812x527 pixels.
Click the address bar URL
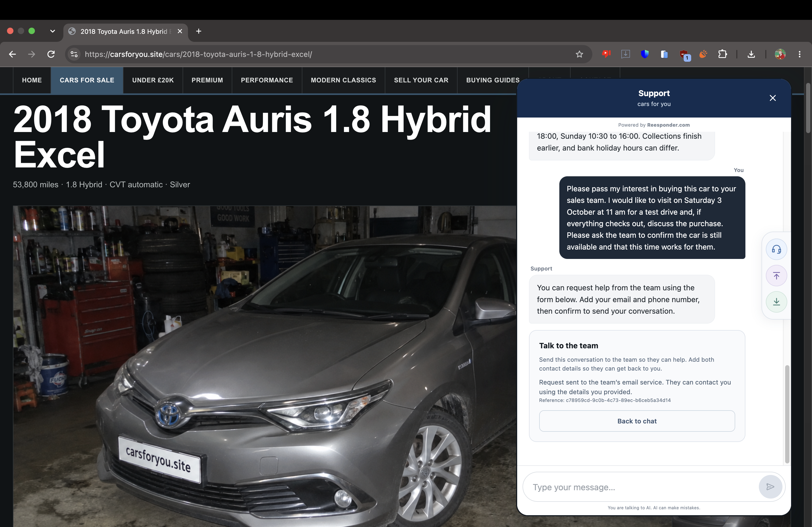coord(198,54)
